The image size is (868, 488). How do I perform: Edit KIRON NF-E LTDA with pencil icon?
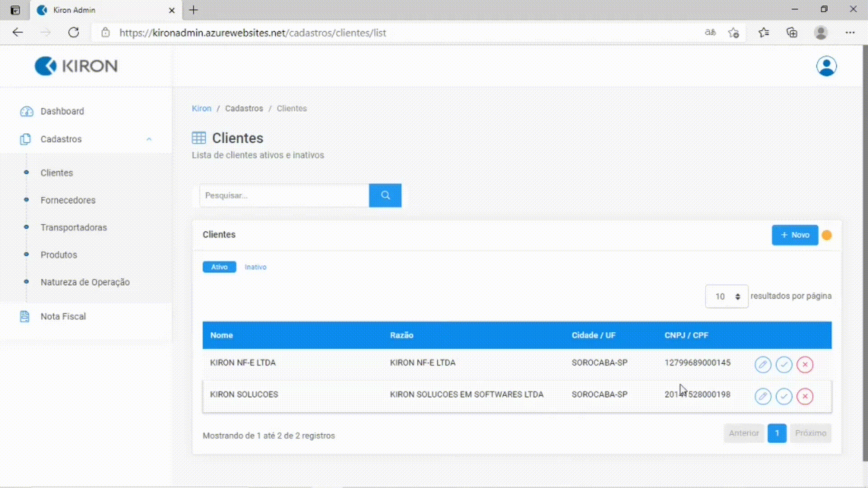coord(763,364)
